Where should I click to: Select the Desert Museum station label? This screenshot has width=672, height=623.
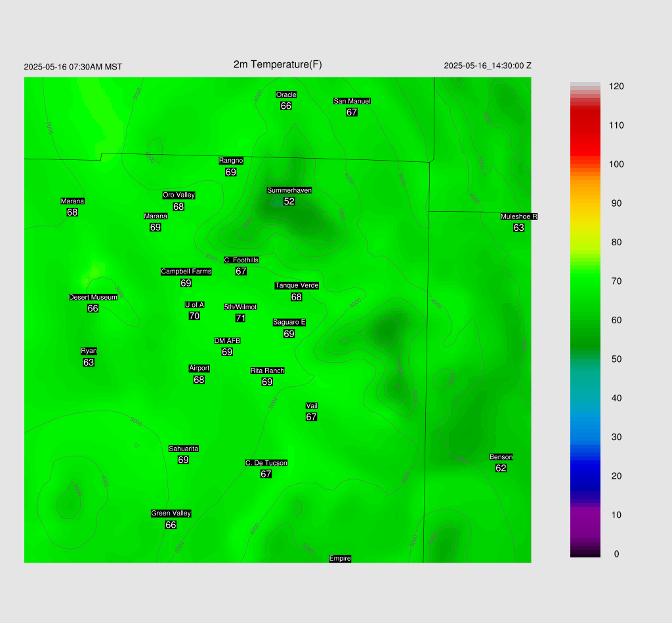pyautogui.click(x=93, y=297)
